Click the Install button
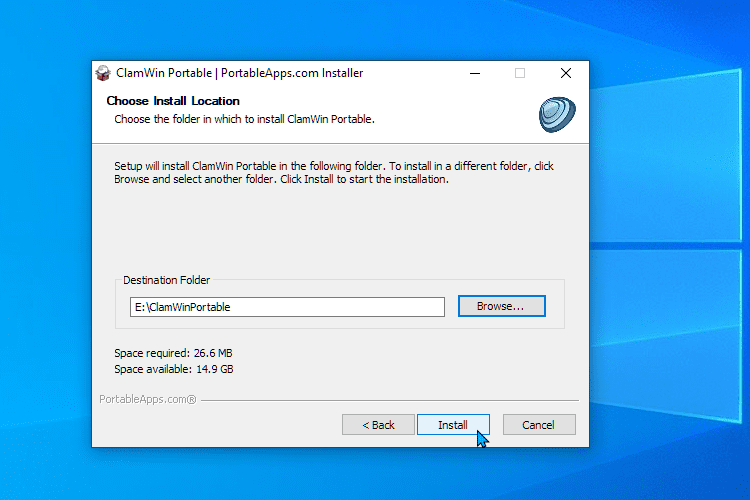This screenshot has width=750, height=500. [x=453, y=425]
